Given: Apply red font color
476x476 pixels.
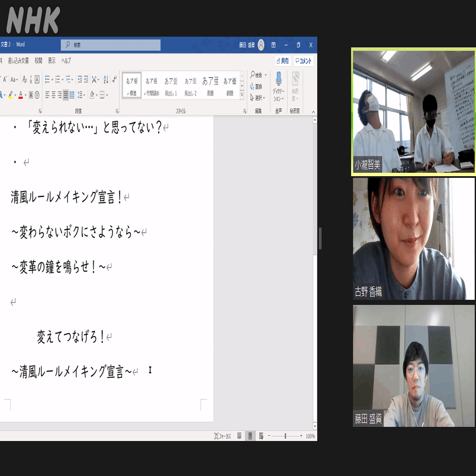Looking at the screenshot, I should tap(21, 95).
